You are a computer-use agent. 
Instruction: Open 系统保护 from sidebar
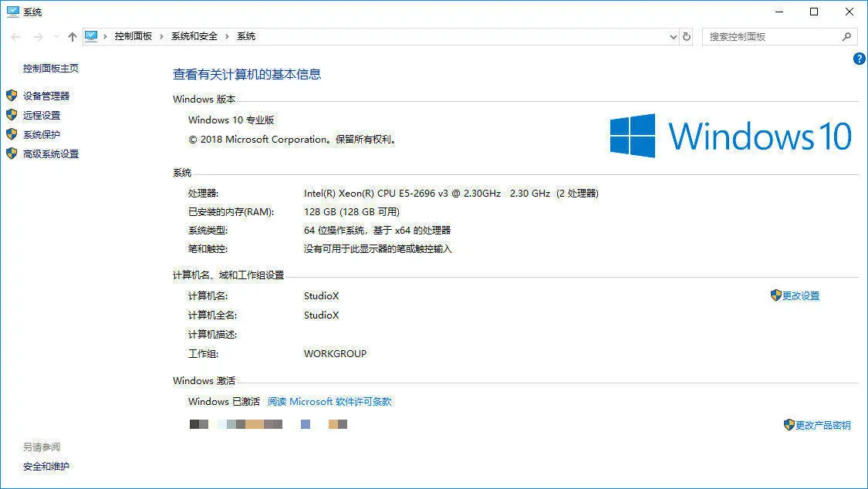pyautogui.click(x=42, y=134)
